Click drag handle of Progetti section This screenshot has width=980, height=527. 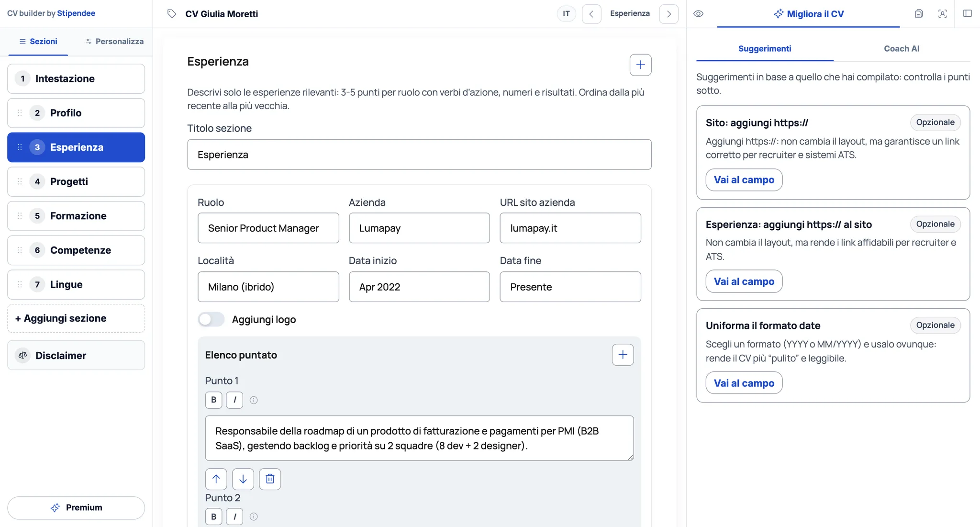click(x=20, y=181)
